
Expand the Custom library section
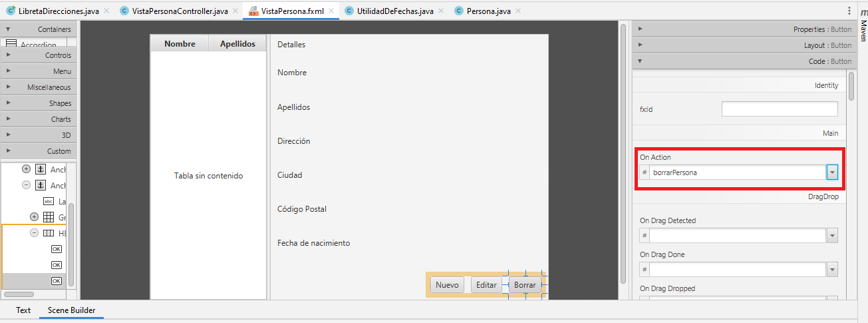tap(38, 151)
